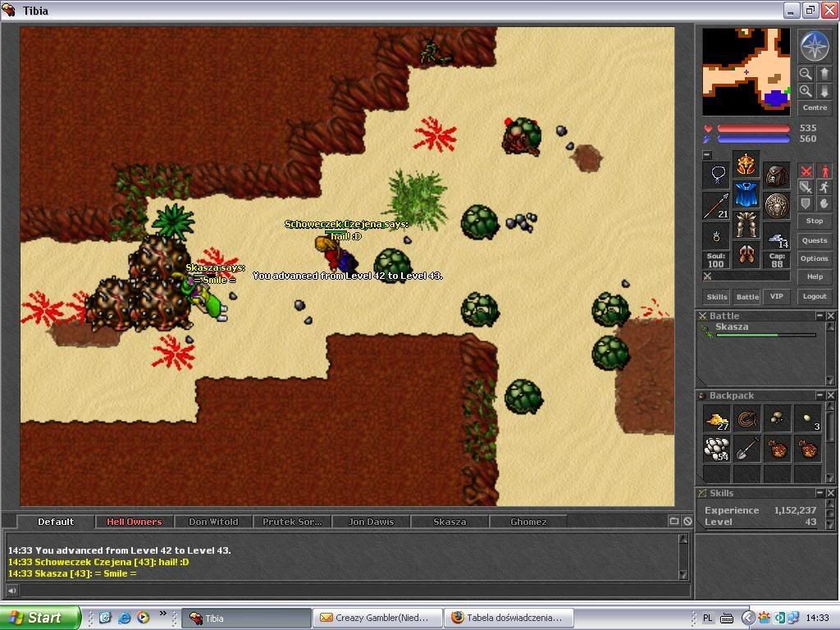Switch to defensive fight mode shield

[806, 203]
